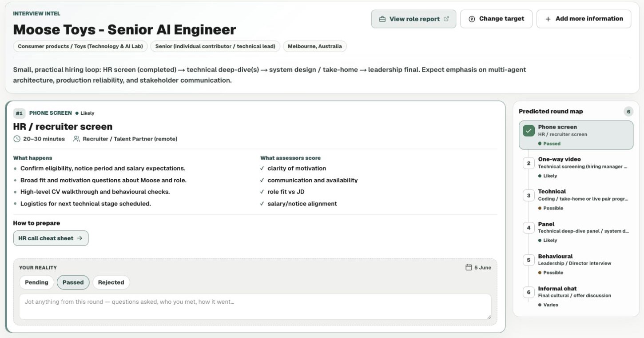Set round status to Passed
644x338 pixels.
73,282
